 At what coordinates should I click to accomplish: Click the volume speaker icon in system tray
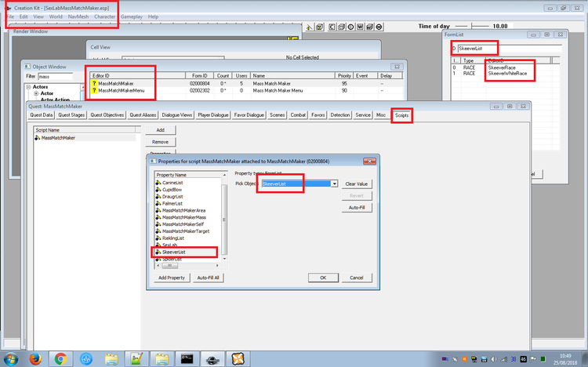494,359
